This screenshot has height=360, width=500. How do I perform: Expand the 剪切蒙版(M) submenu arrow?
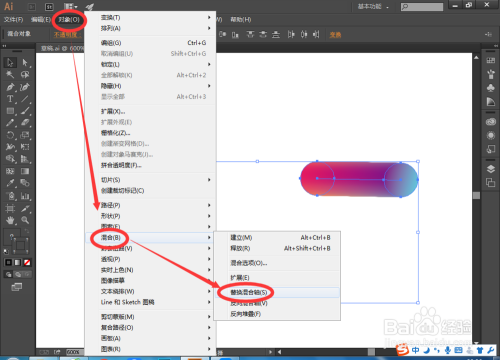[209, 317]
